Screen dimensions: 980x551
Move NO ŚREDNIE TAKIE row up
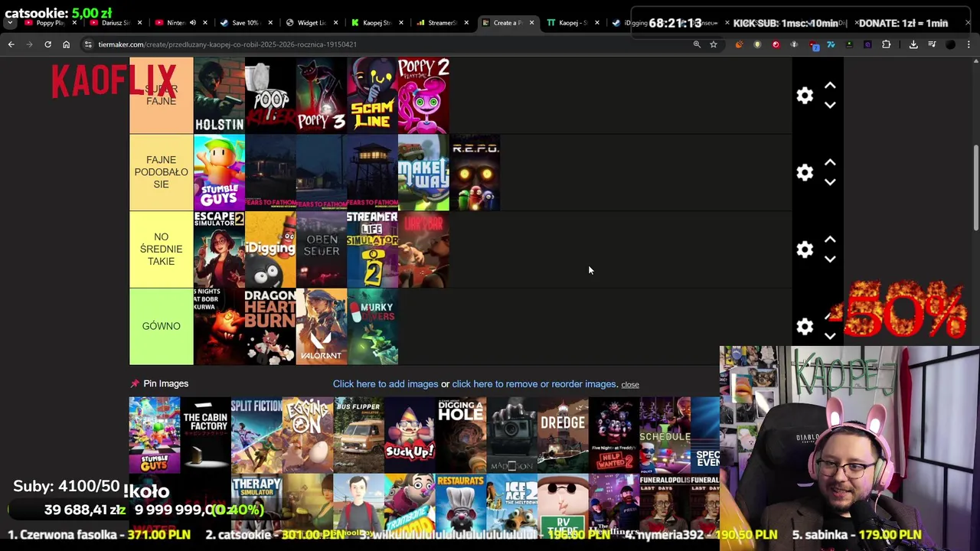pos(830,240)
